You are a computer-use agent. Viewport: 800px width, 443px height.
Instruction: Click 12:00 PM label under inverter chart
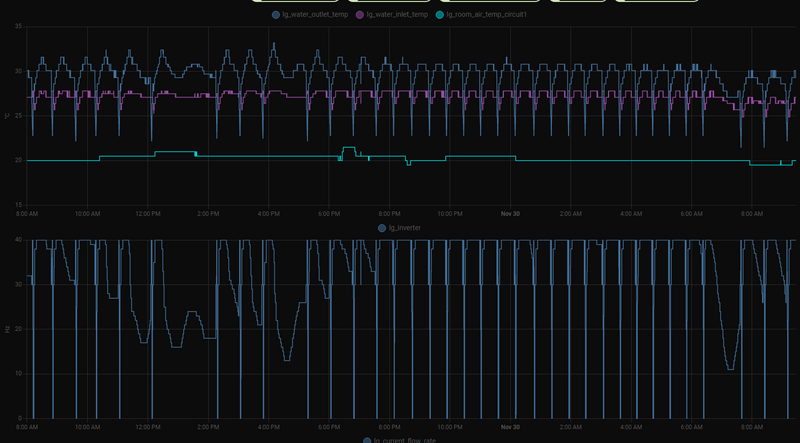click(x=147, y=427)
